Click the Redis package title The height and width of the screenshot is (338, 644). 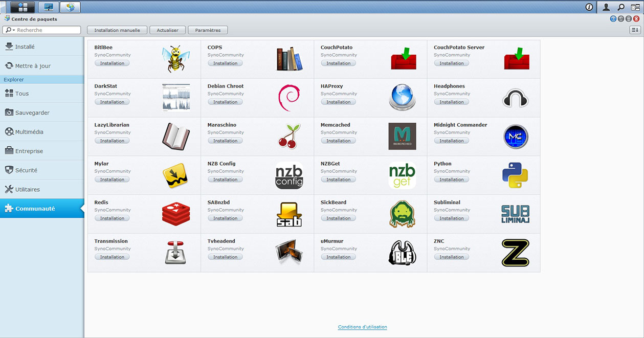pyautogui.click(x=101, y=202)
